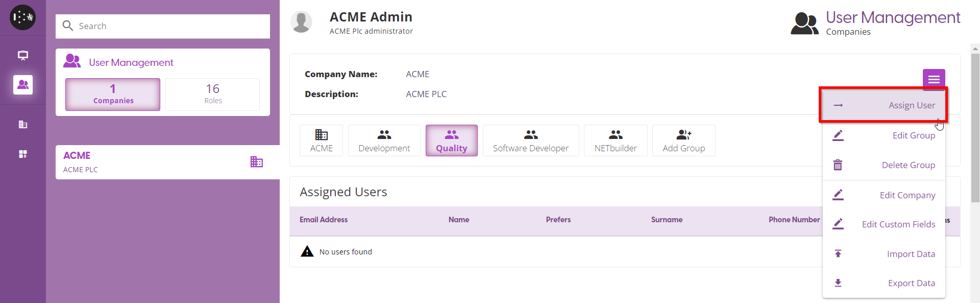Click the presentation screen icon in sidebar
The width and height of the screenshot is (980, 303).
(23, 55)
